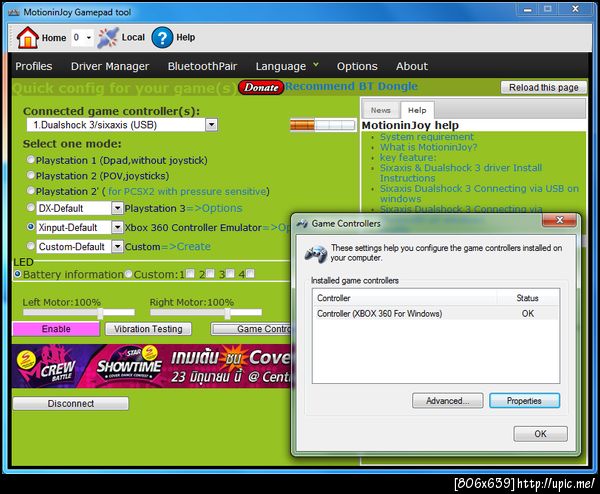Select Playstation 2 POV joysticks mode
600x494 pixels.
pos(31,175)
